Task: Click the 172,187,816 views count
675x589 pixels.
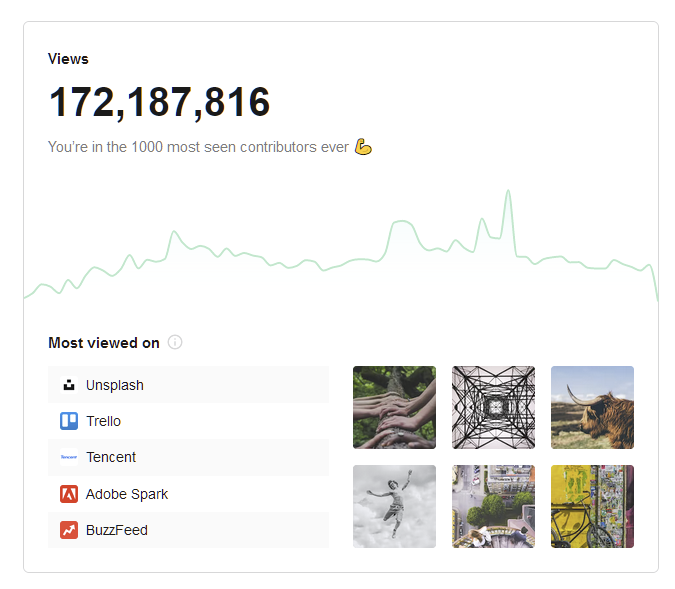Action: pos(159,102)
